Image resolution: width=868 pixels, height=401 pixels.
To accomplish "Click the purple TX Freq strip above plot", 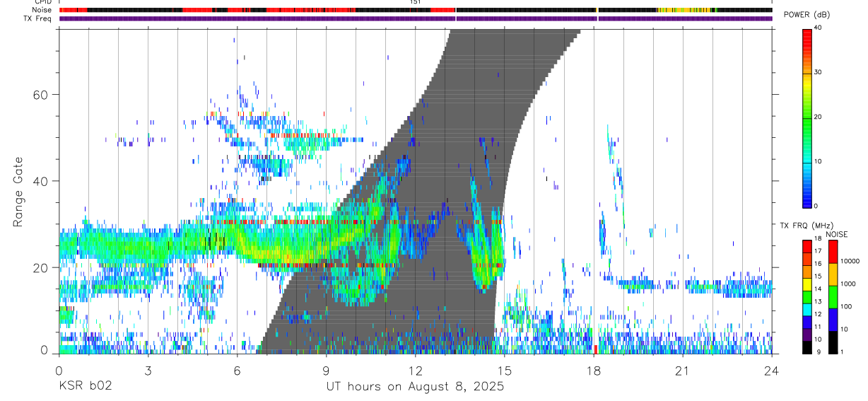I will pos(416,18).
